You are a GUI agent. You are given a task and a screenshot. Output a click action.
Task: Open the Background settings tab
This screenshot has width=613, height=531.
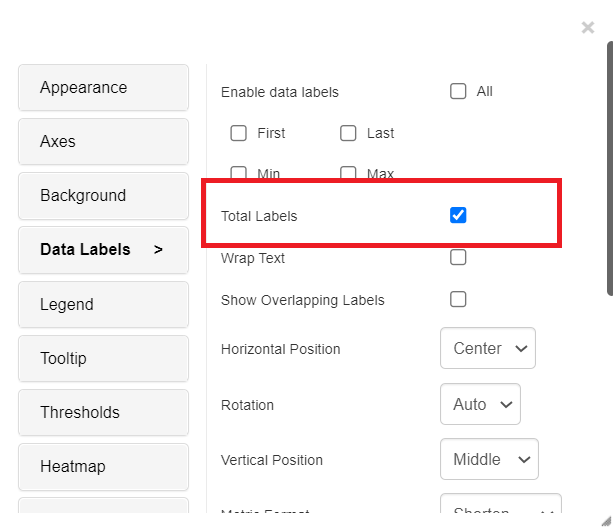click(103, 196)
